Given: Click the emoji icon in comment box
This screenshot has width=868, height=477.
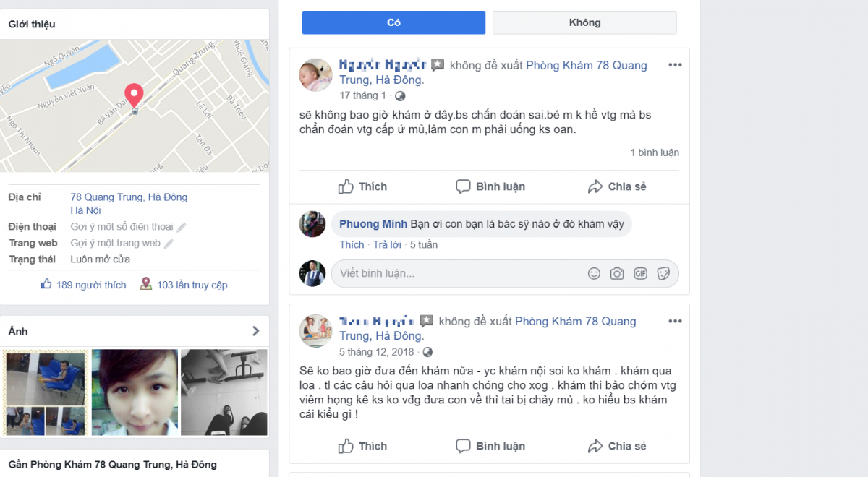Looking at the screenshot, I should click(594, 274).
